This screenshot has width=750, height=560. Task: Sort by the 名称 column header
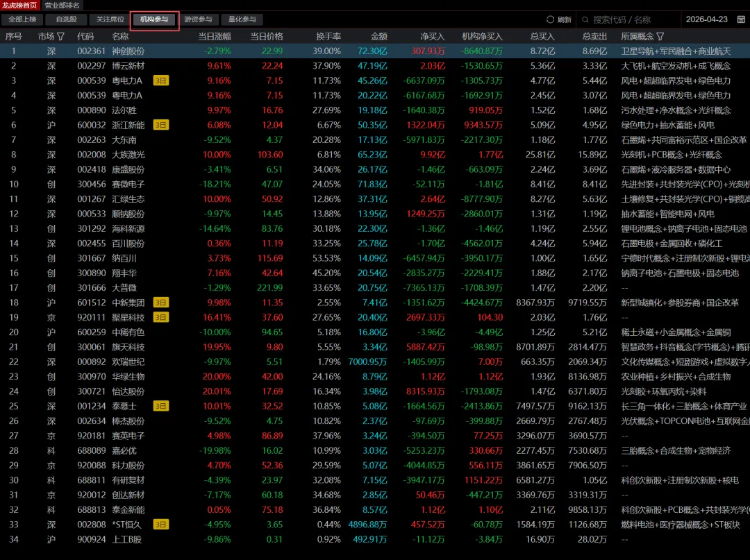[x=120, y=36]
